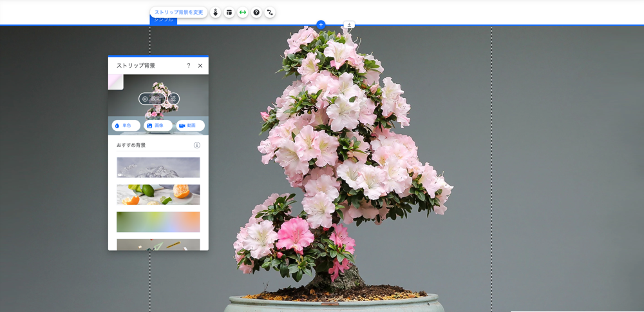Click the download-arrow handle at strip top
644x312 pixels.
point(349,24)
